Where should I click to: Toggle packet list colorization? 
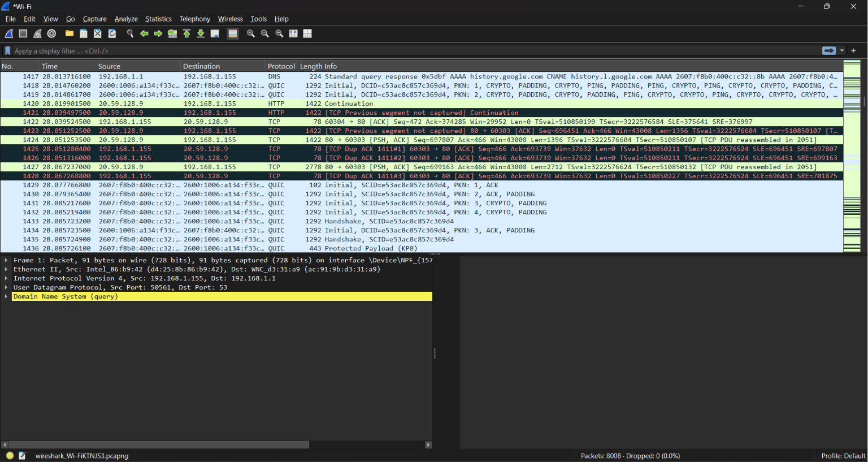pos(233,34)
